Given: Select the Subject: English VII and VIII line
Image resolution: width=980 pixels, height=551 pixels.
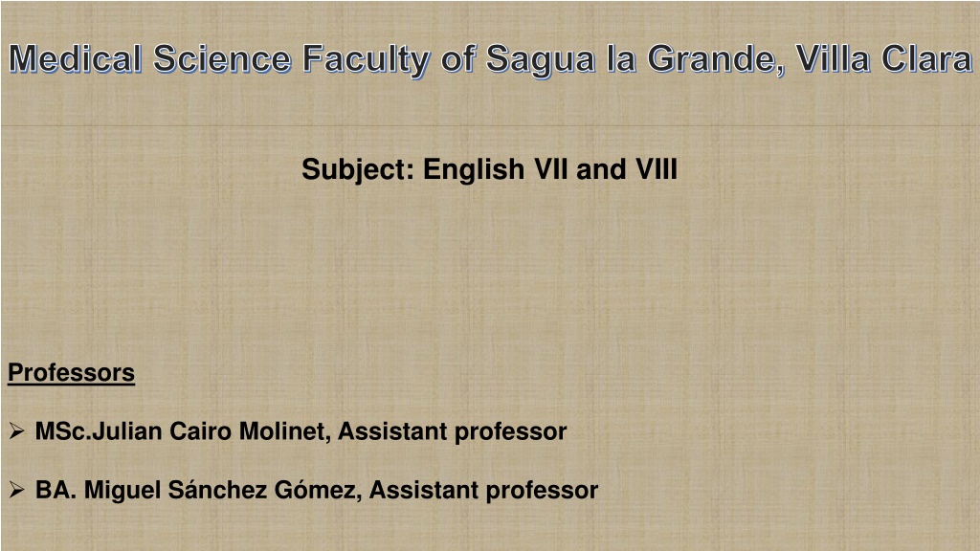Looking at the screenshot, I should (489, 170).
